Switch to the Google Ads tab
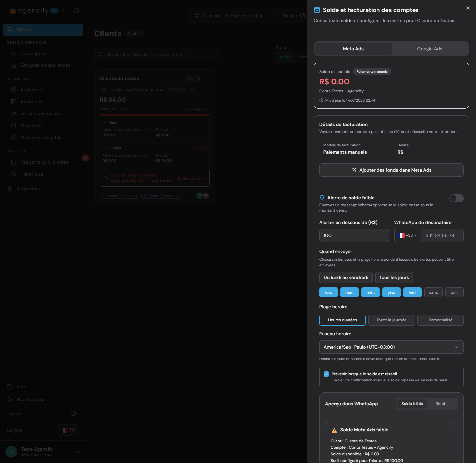This screenshot has width=476, height=463. pos(429,49)
